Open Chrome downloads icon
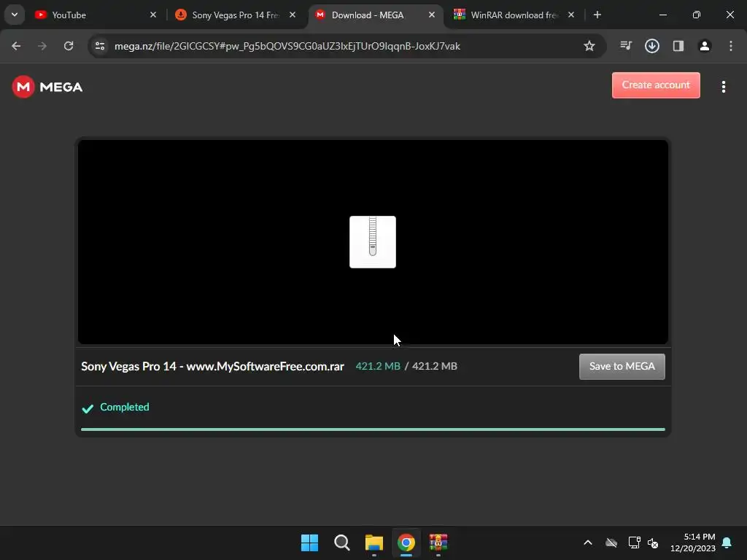 pos(652,46)
